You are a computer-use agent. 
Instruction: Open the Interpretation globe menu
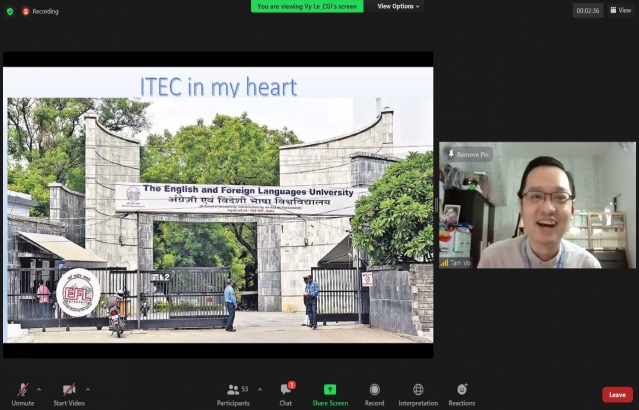pyautogui.click(x=418, y=395)
